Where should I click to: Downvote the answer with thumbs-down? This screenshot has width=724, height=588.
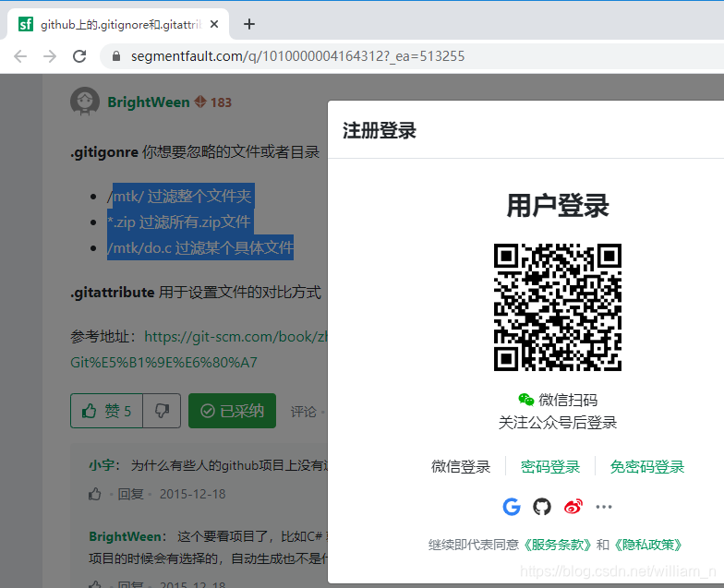coord(162,411)
